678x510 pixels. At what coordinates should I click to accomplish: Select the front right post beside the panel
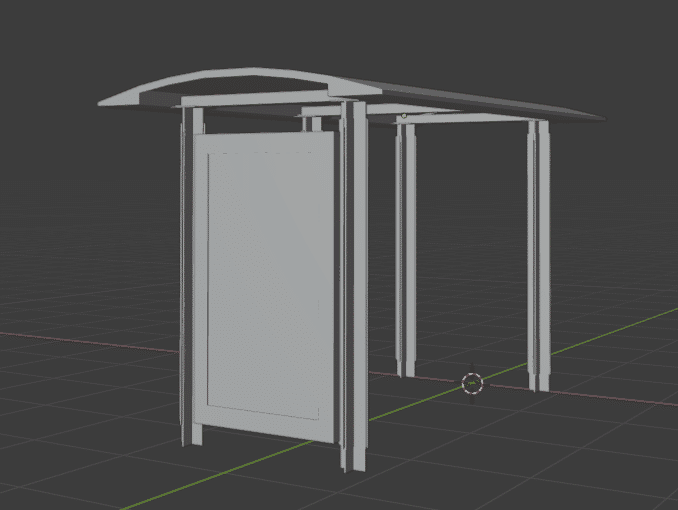(353, 290)
